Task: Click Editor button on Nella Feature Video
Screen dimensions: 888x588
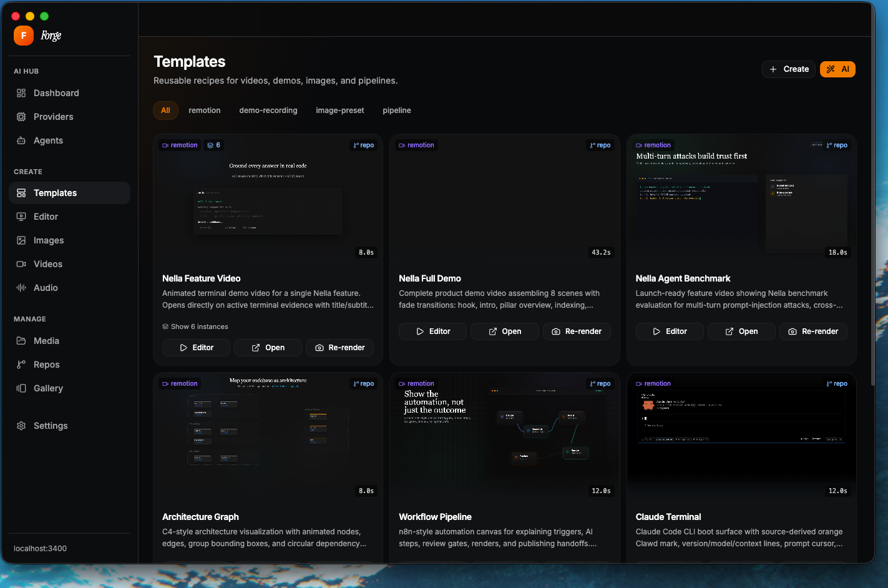Action: (196, 348)
